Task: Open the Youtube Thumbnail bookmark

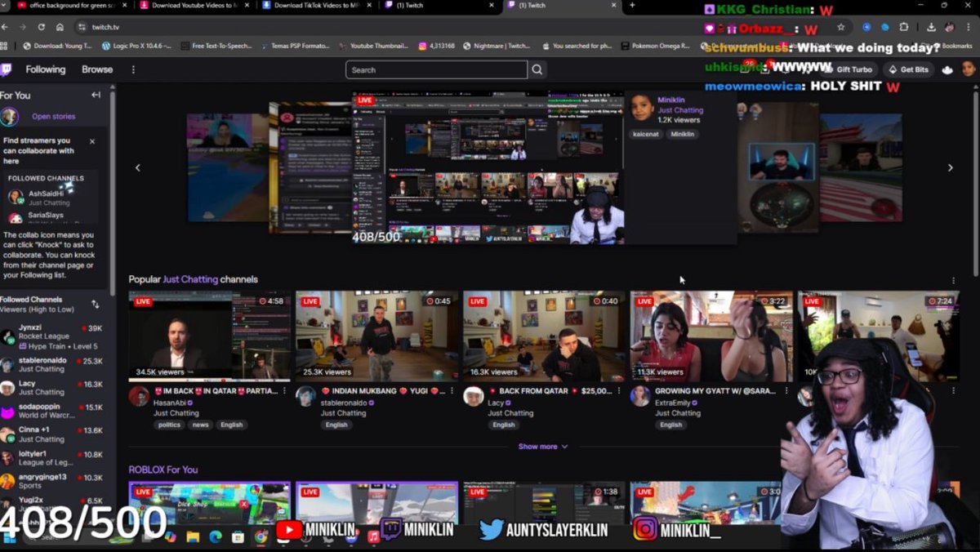Action: (x=373, y=46)
